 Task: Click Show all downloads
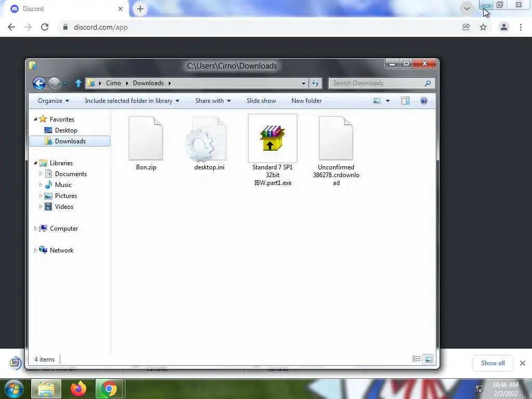click(x=493, y=363)
